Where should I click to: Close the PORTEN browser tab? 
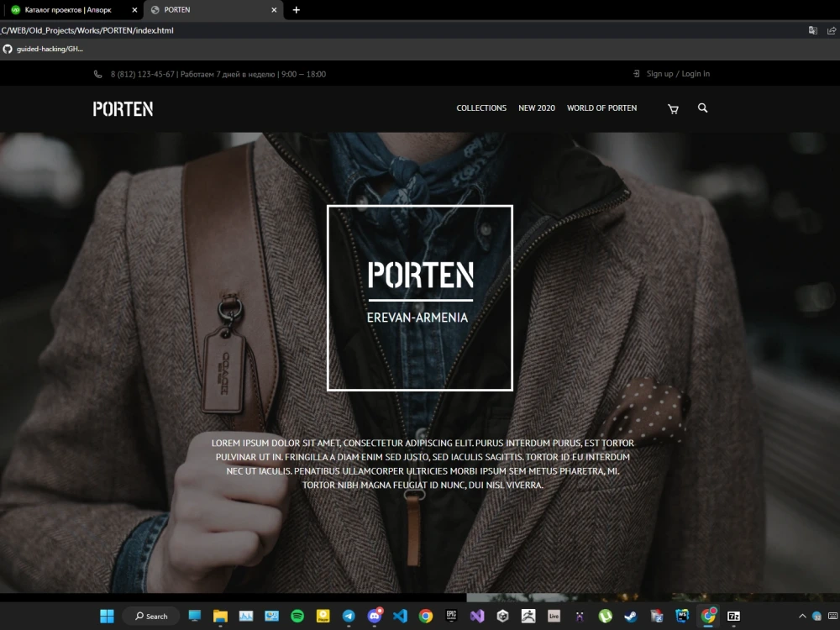tap(274, 9)
